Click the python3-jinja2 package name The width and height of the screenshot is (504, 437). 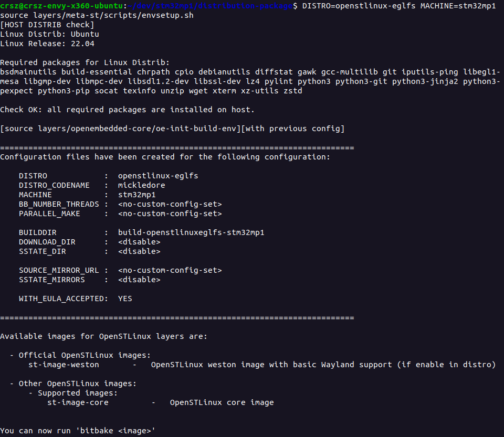click(425, 81)
